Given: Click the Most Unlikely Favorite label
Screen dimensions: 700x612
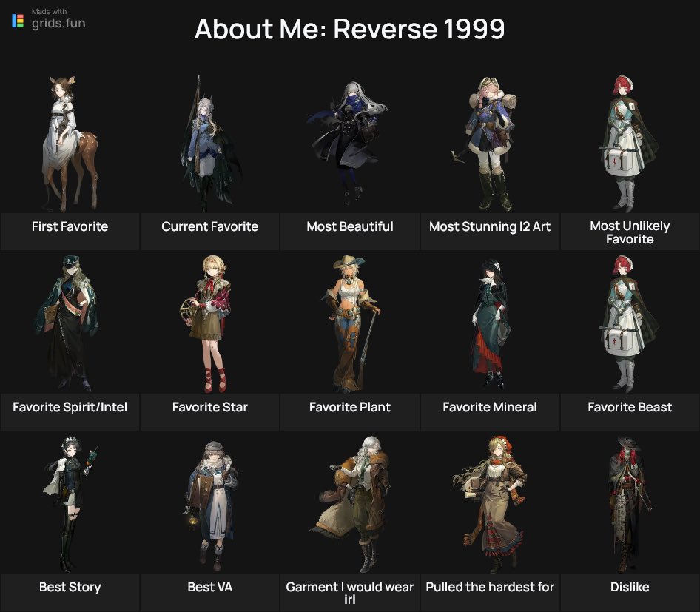Looking at the screenshot, I should pyautogui.click(x=630, y=232).
